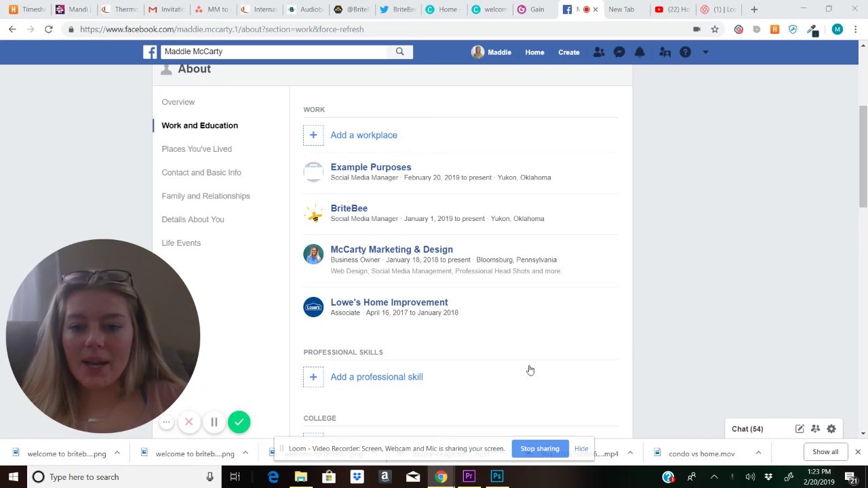Open Friend Requests icon in Facebook bar
This screenshot has height=488, width=868.
[x=599, y=52]
